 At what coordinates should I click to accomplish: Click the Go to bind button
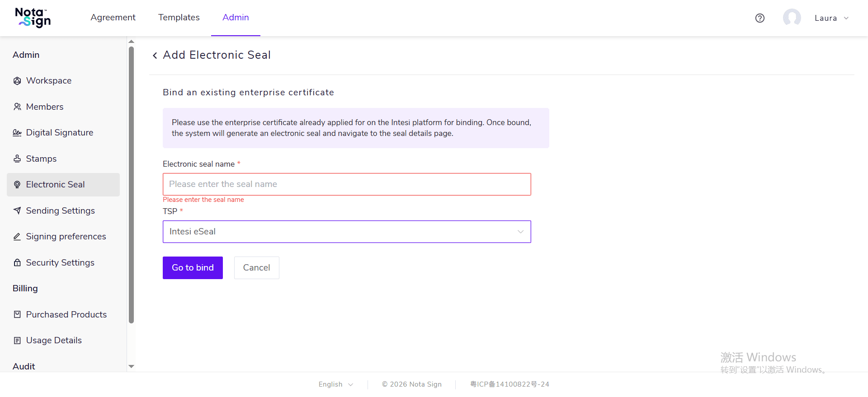pos(193,268)
